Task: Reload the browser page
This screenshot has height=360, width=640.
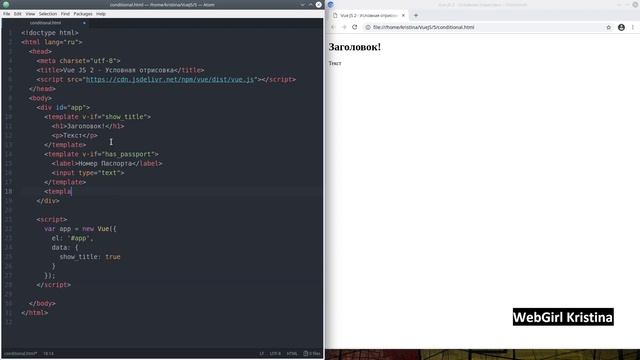Action: 355,27
